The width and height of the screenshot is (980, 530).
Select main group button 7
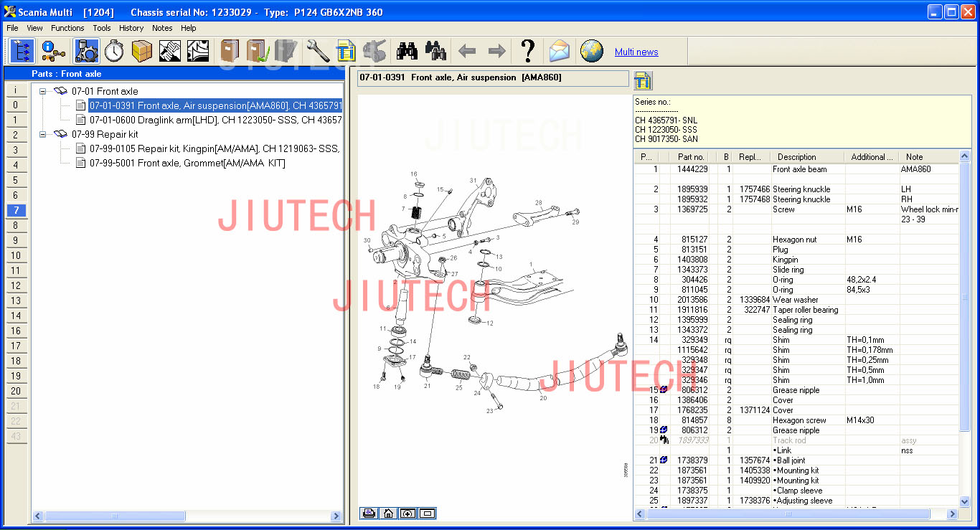pos(16,210)
